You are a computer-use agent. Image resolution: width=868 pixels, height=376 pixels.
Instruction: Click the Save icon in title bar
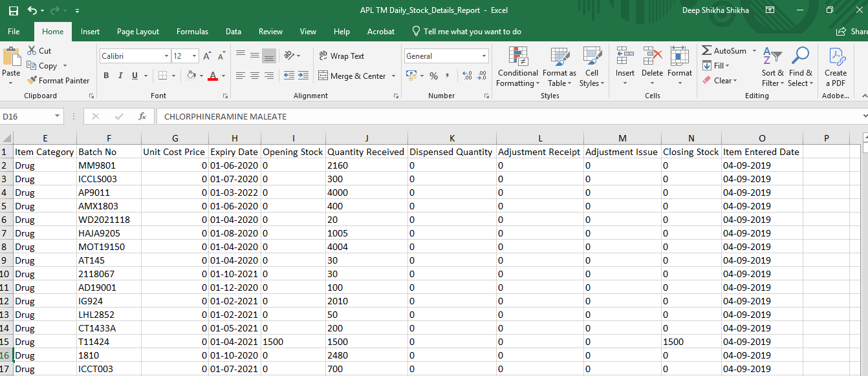tap(13, 10)
